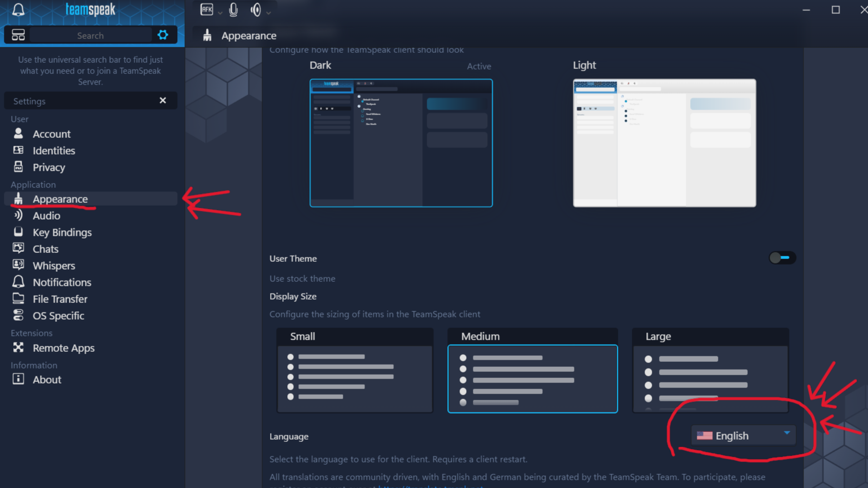Click the Language dropdown arrow
Screen dimensions: 868x488
tap(787, 432)
